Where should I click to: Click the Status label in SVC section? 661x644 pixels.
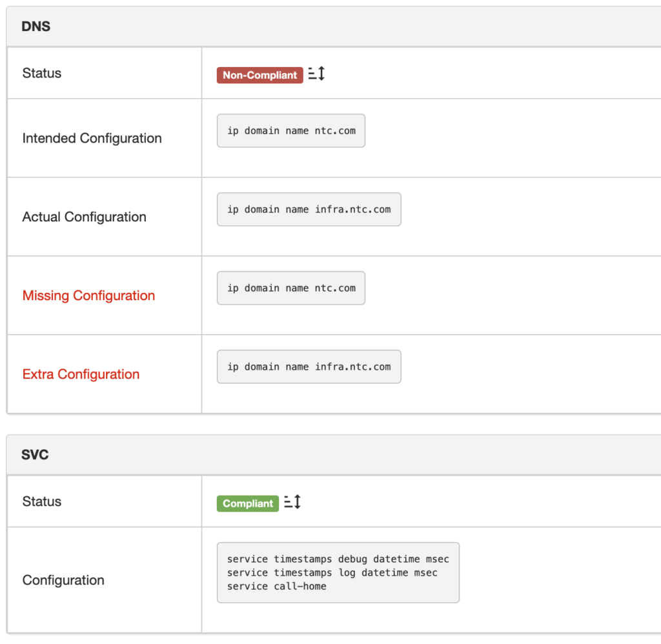point(42,501)
